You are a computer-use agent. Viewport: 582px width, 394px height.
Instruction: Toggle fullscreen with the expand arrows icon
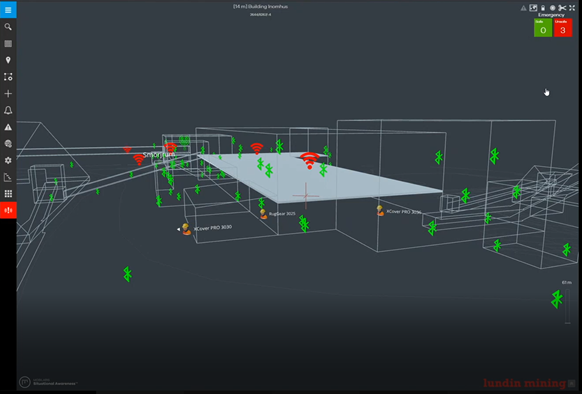[572, 8]
